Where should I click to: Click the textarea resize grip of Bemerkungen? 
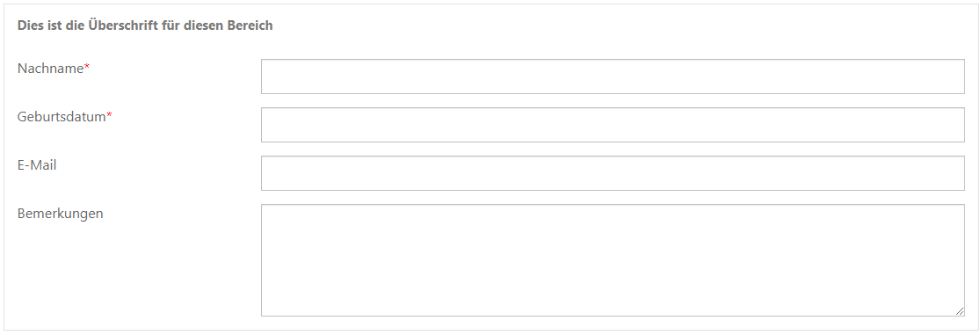[x=960, y=311]
